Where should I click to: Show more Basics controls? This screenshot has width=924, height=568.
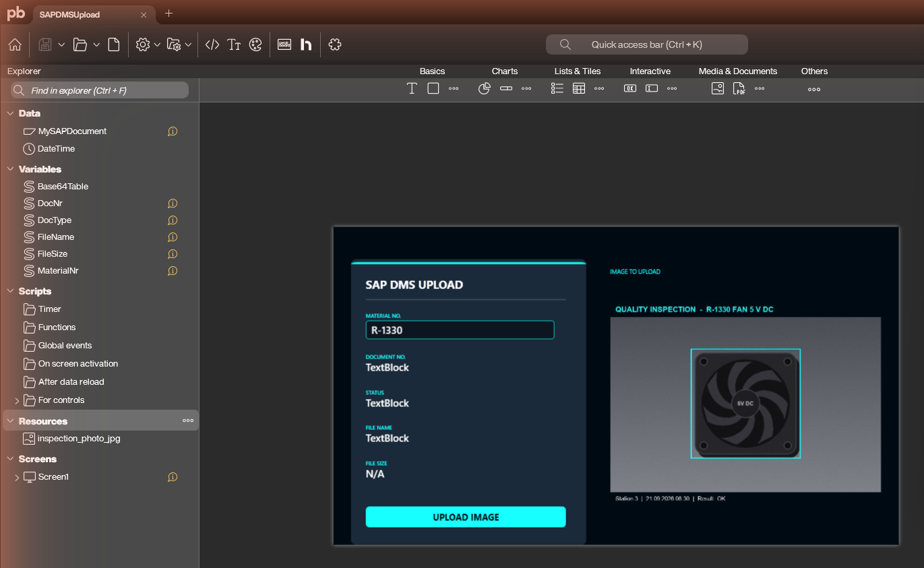click(x=454, y=88)
